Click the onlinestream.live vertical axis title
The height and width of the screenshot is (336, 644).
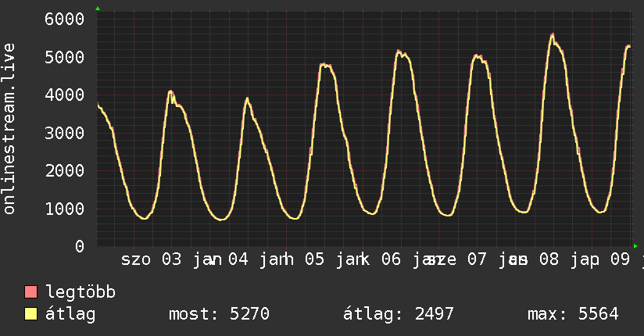coord(9,130)
